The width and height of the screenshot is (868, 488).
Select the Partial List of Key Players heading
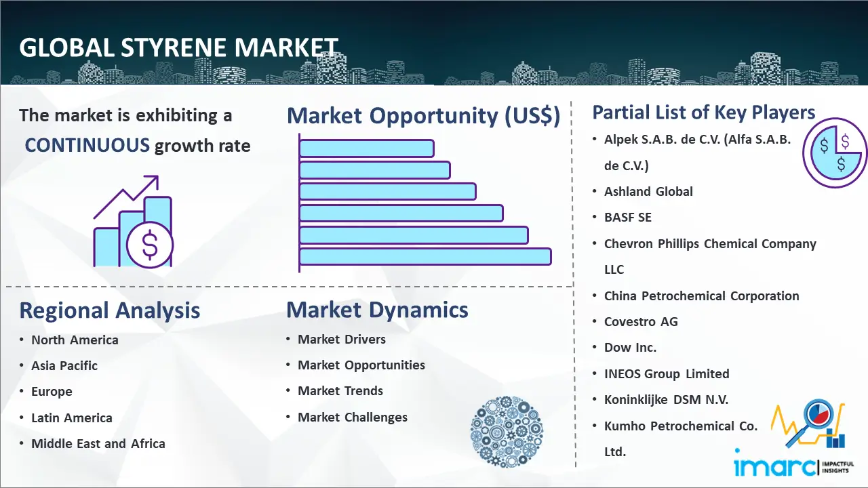(x=703, y=112)
